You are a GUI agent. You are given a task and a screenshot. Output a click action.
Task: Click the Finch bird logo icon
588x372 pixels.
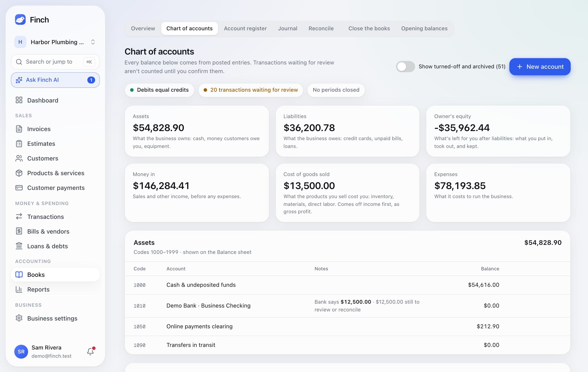[x=20, y=19]
